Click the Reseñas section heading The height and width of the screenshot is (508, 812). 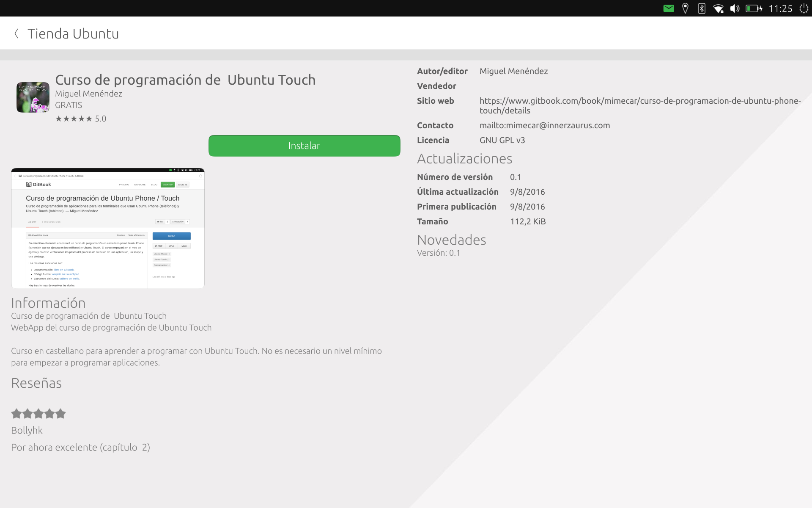(x=36, y=383)
